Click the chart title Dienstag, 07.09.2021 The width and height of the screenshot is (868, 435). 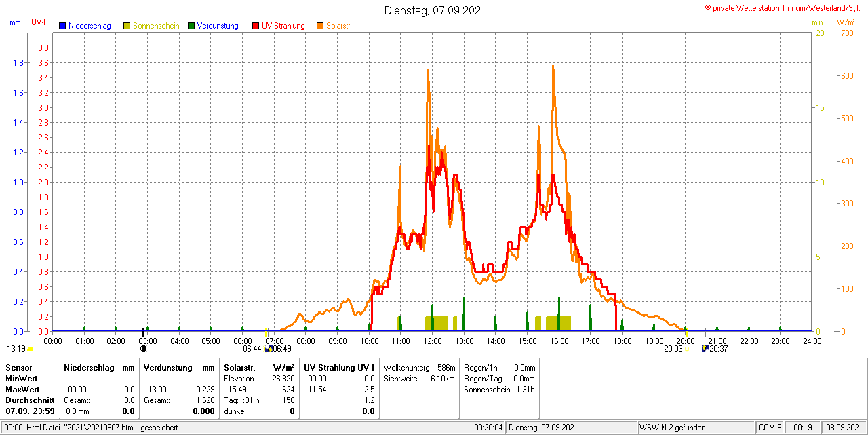(435, 10)
